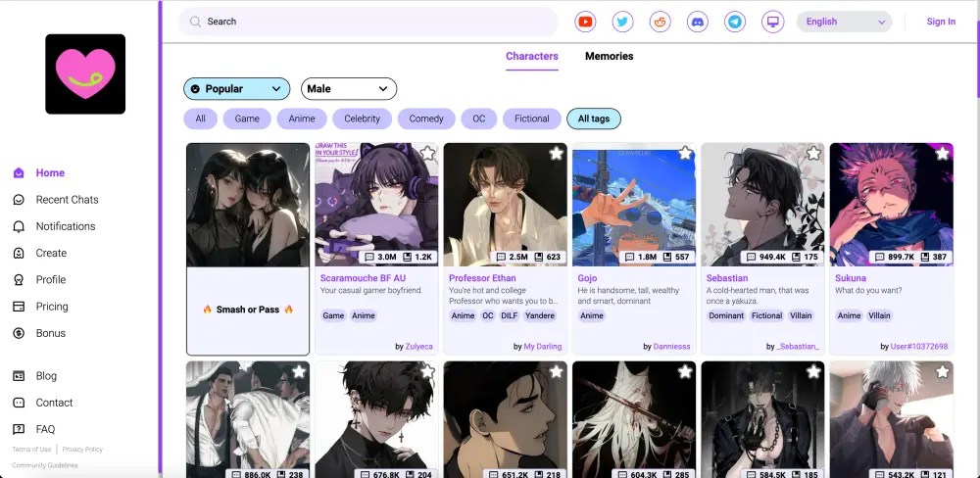Select the Game tag filter
The image size is (980, 478).
(247, 119)
